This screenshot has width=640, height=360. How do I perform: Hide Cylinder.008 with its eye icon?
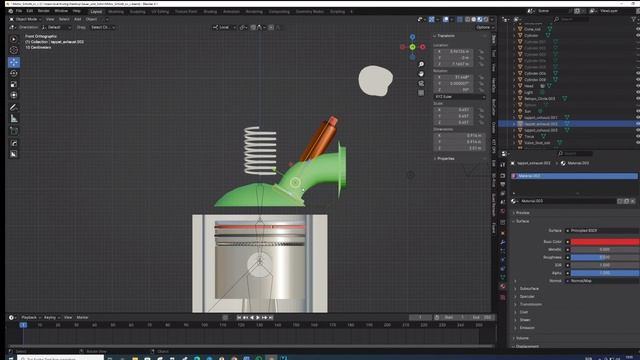click(x=637, y=80)
